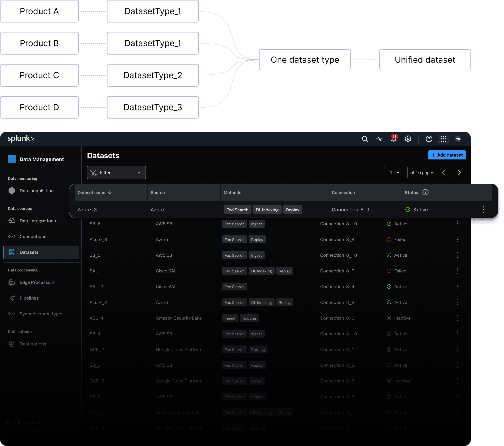
Task: Click the help question mark icon
Action: tap(429, 139)
